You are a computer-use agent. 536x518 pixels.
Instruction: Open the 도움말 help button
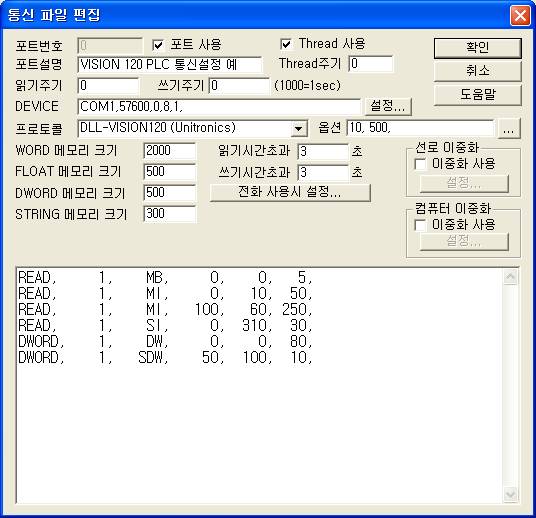478,94
